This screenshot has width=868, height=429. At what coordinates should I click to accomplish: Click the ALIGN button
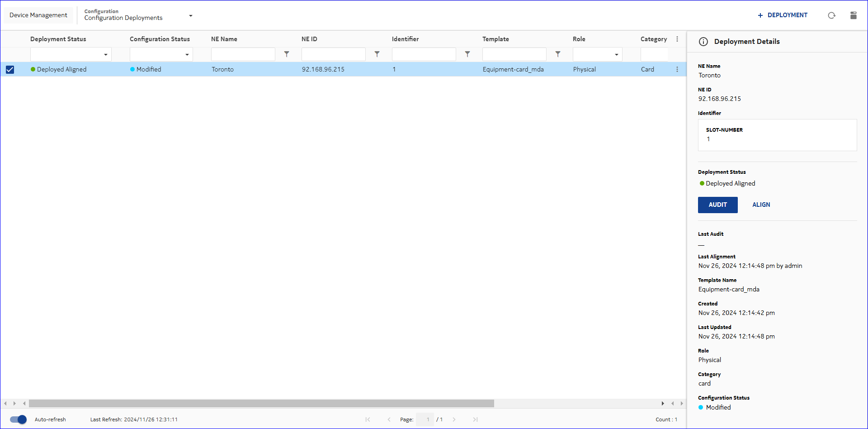[761, 205]
